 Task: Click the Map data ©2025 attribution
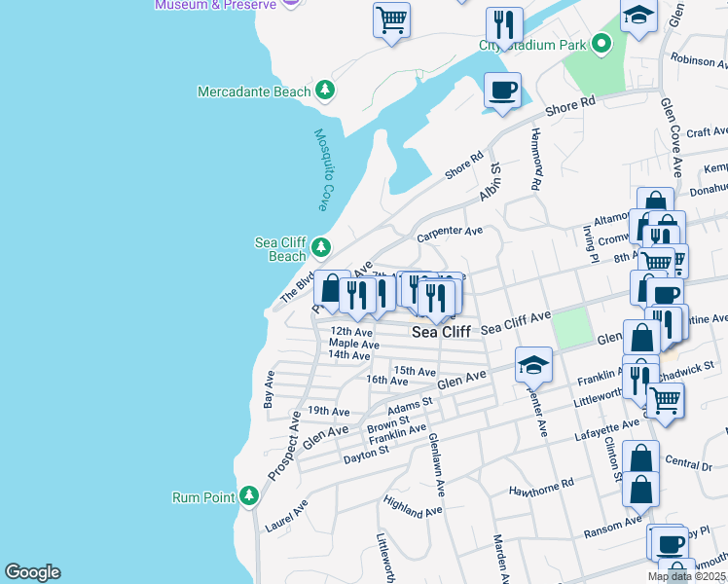click(686, 576)
